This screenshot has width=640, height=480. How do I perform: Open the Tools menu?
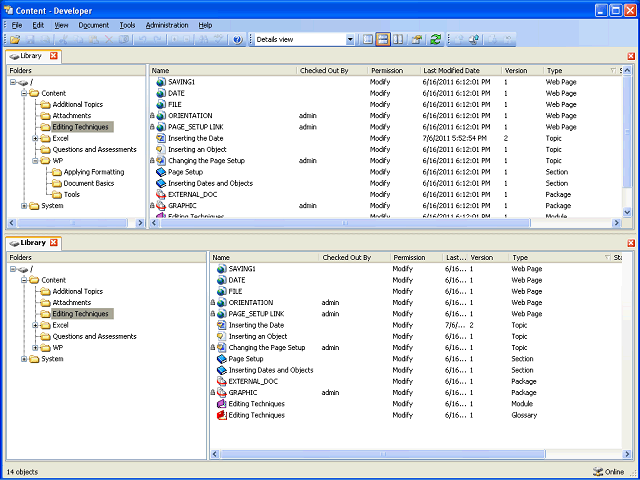pyautogui.click(x=127, y=25)
